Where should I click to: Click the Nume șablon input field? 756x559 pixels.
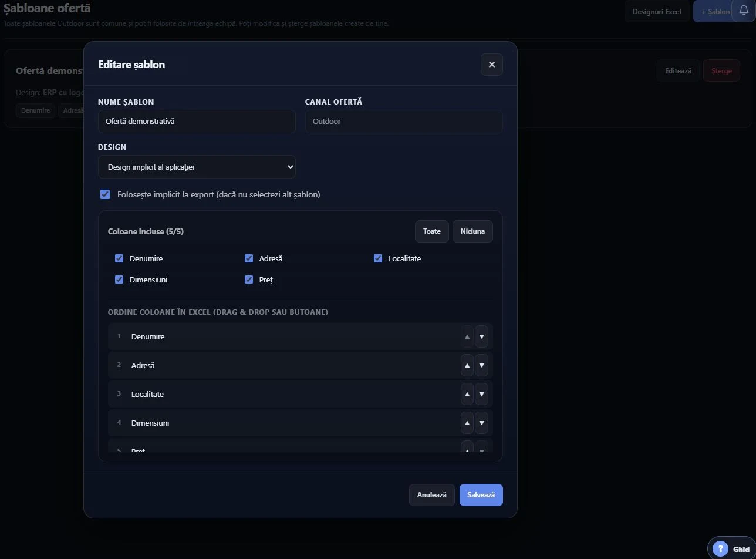click(197, 122)
